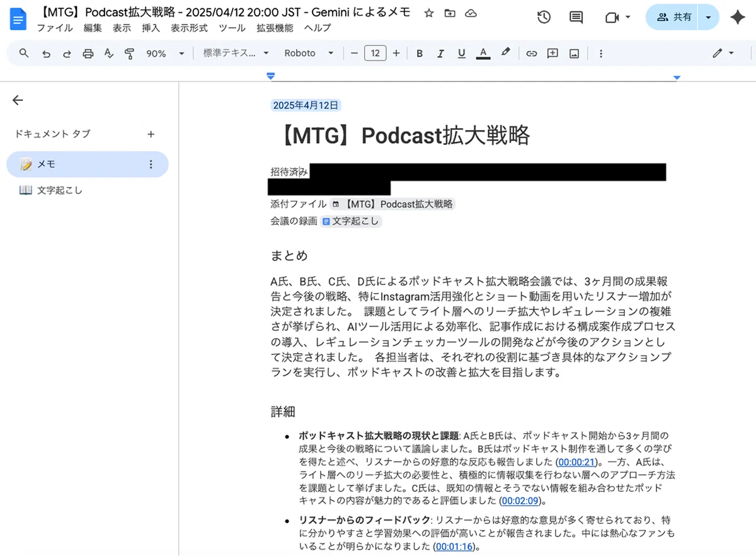Open メモ tab options menu

tap(151, 165)
